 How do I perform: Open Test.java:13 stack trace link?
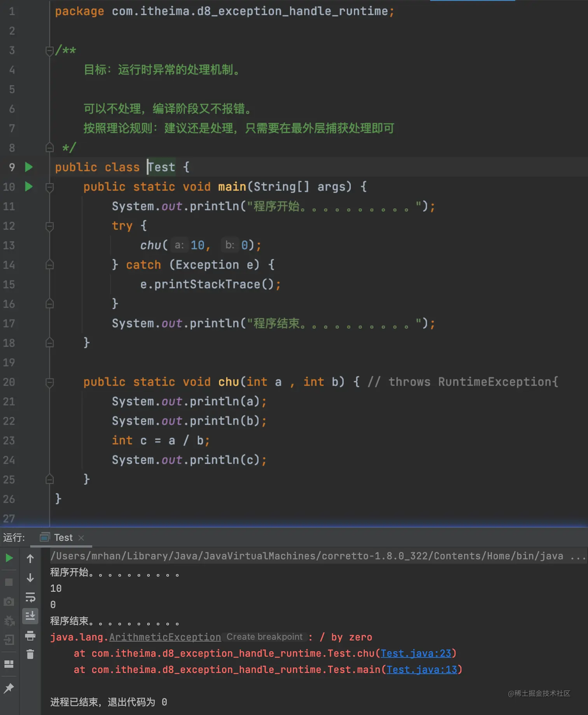tap(422, 670)
